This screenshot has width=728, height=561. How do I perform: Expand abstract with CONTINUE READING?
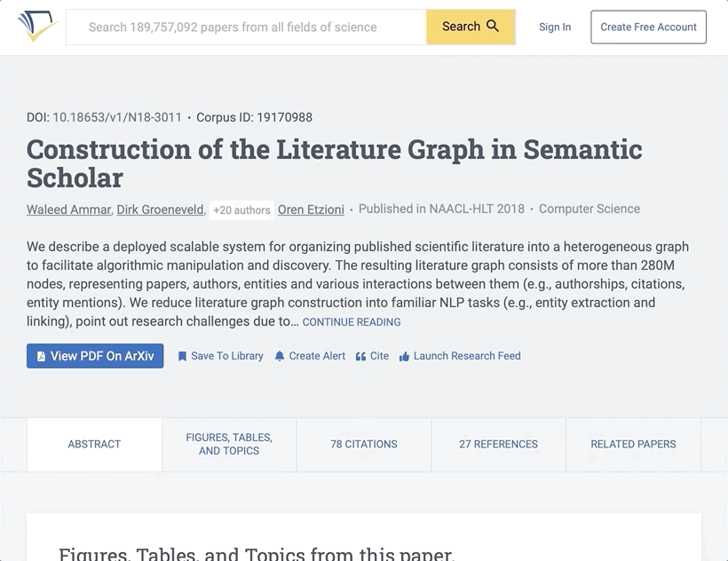click(351, 322)
